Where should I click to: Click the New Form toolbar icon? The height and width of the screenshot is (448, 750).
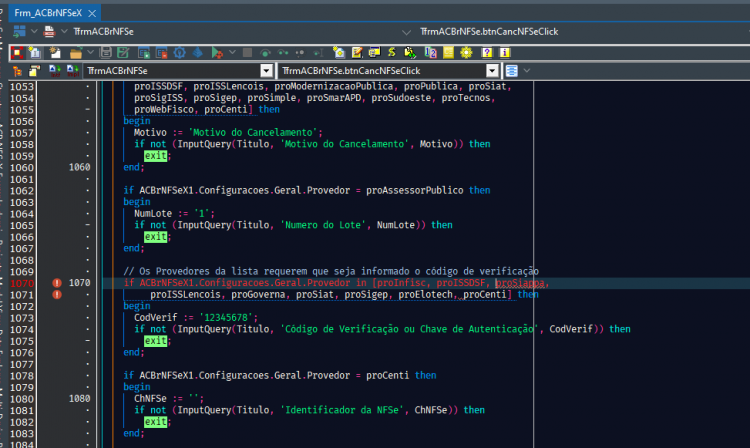point(55,53)
